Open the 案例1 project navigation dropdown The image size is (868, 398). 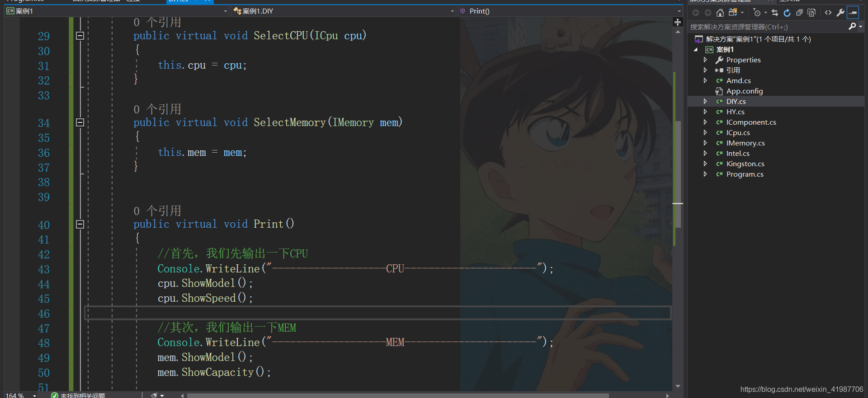coord(226,11)
